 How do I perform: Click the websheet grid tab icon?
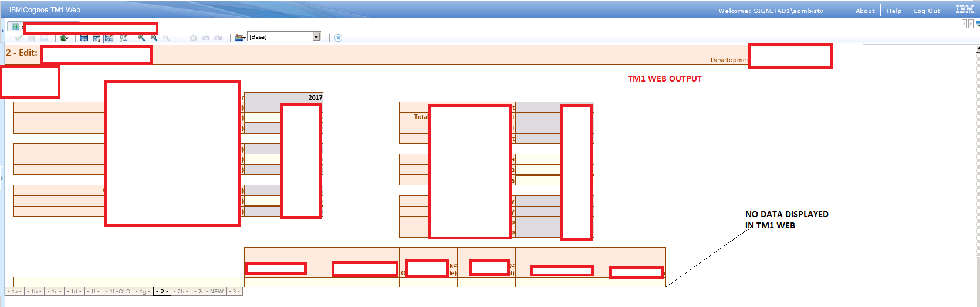point(16,26)
